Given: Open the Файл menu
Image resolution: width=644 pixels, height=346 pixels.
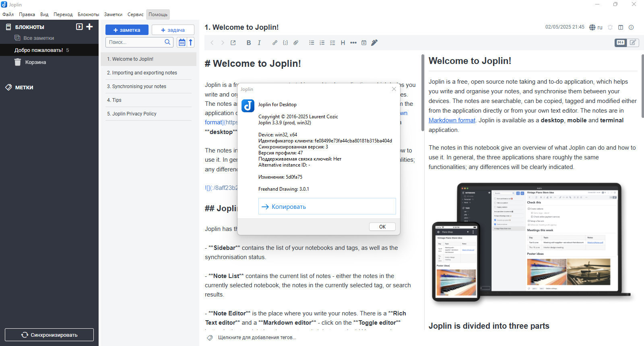Looking at the screenshot, I should tap(8, 14).
